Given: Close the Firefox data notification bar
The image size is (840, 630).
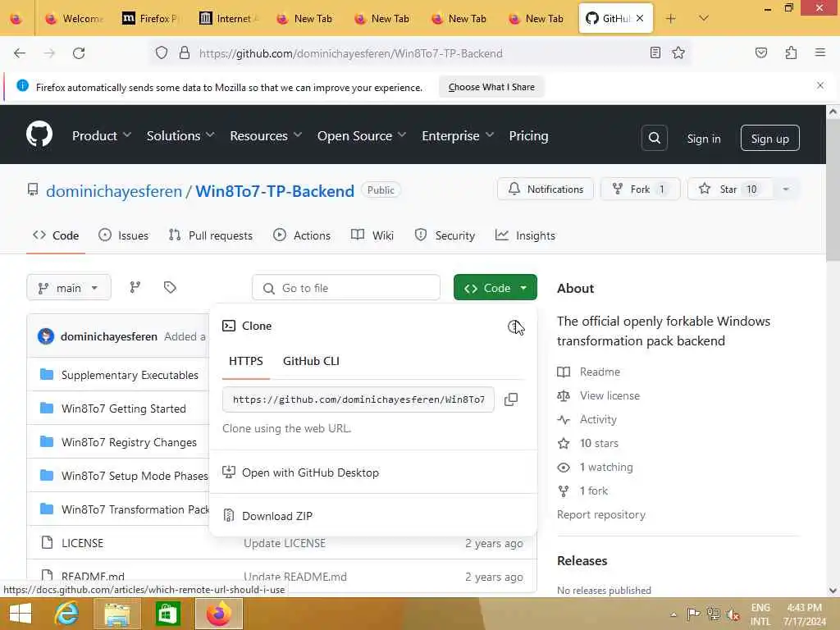Looking at the screenshot, I should click(x=819, y=85).
